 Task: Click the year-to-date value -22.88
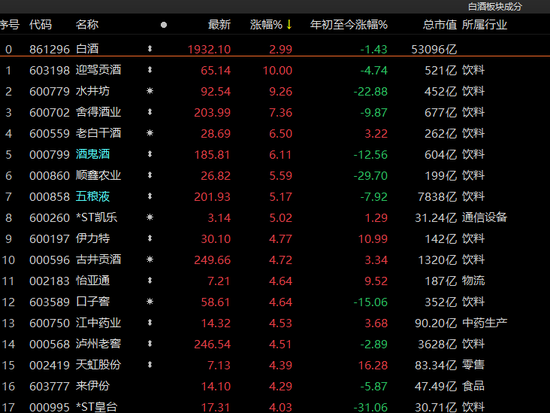tap(370, 91)
